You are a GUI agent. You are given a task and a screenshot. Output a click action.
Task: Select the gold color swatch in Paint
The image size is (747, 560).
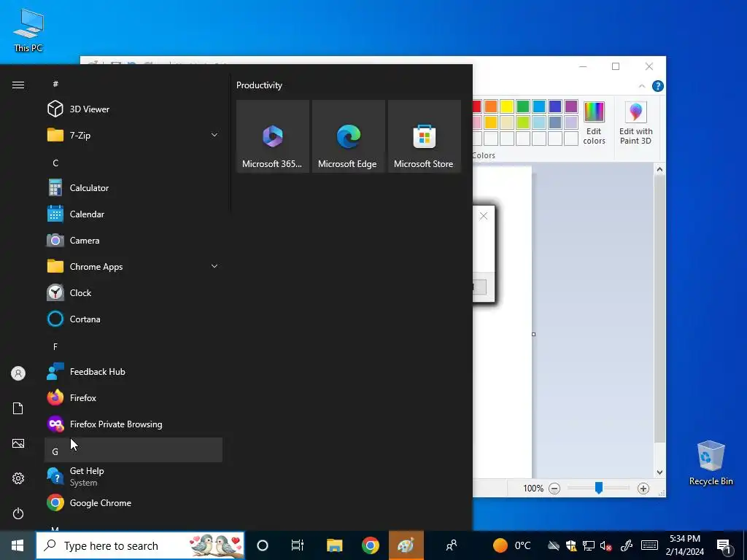(x=491, y=122)
